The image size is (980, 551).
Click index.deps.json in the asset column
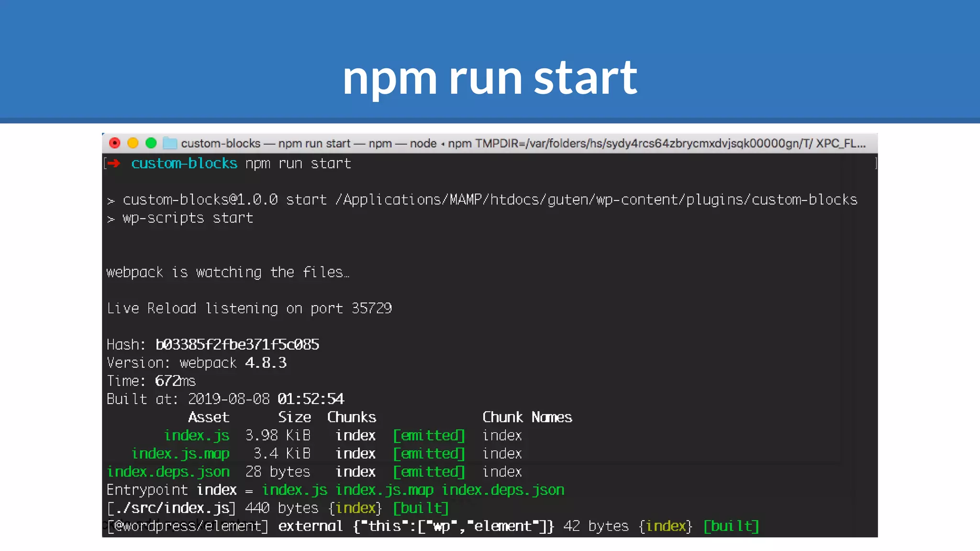(168, 472)
